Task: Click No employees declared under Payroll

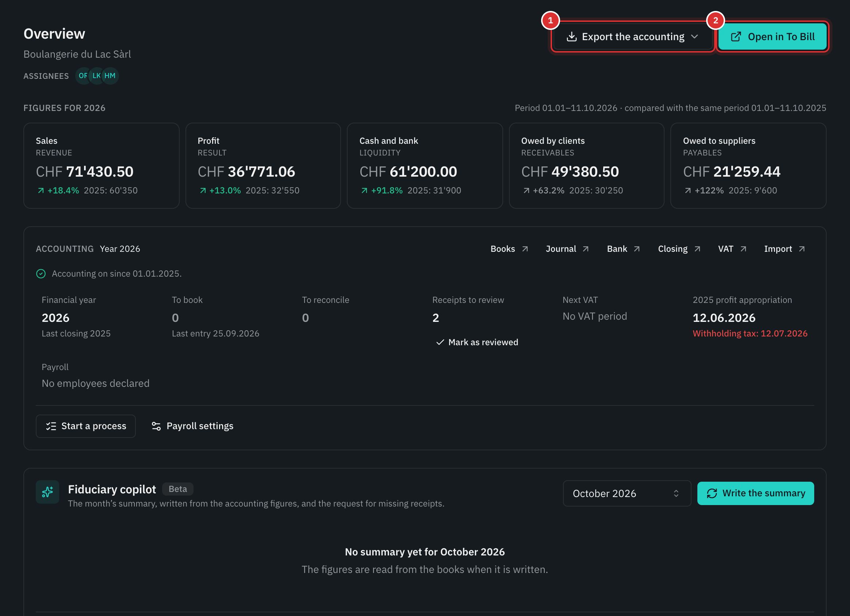Action: coord(96,383)
